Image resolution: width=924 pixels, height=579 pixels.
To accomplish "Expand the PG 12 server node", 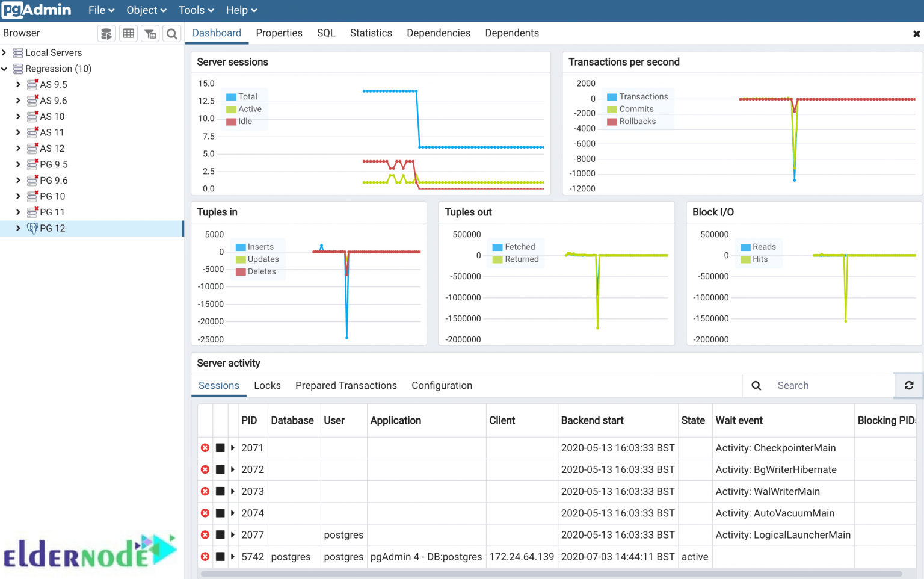I will tap(18, 228).
